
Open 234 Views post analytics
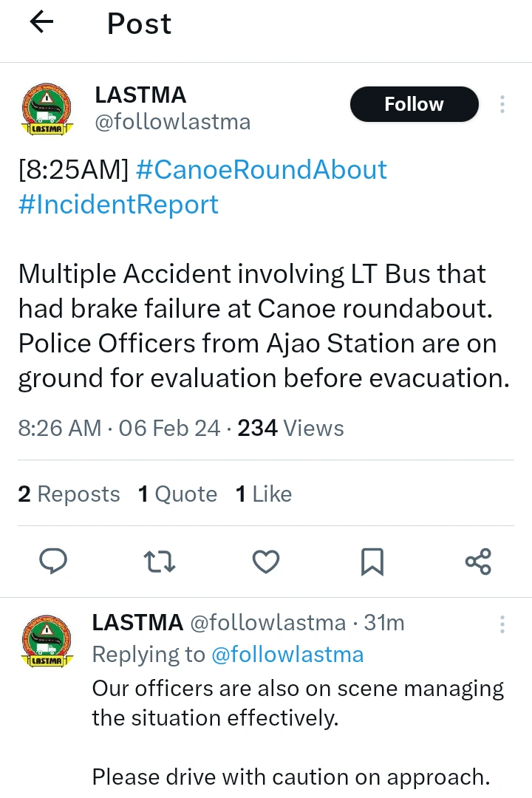click(290, 428)
